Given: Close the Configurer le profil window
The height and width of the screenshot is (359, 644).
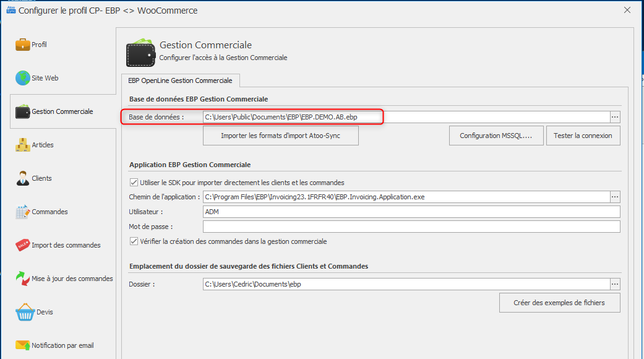Looking at the screenshot, I should [x=627, y=11].
